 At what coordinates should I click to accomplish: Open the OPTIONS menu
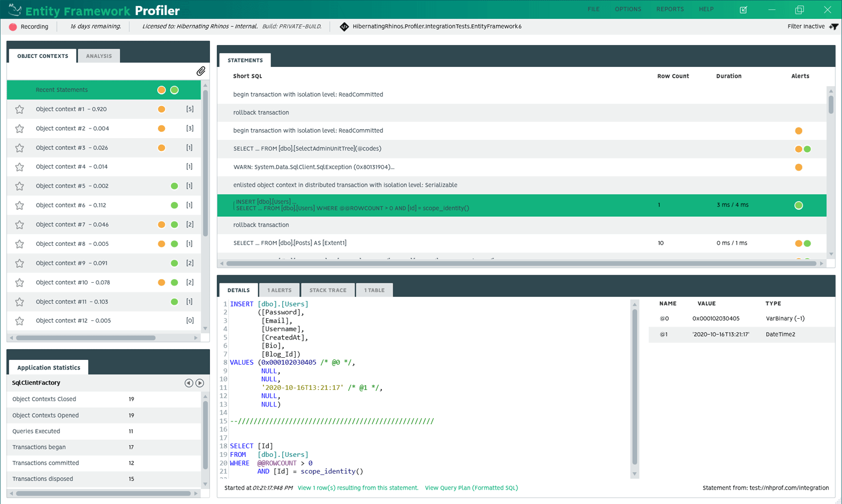pyautogui.click(x=628, y=9)
